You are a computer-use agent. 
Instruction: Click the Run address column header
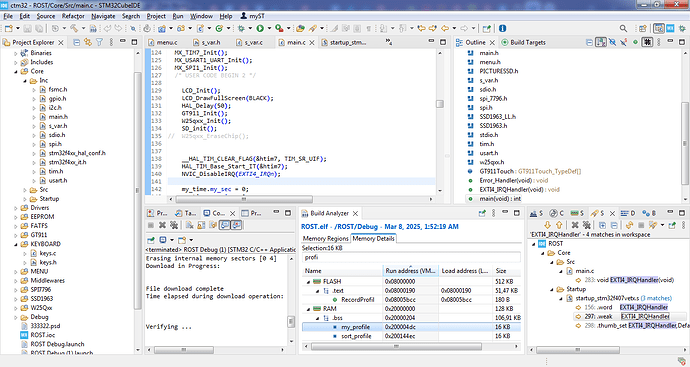click(x=411, y=271)
